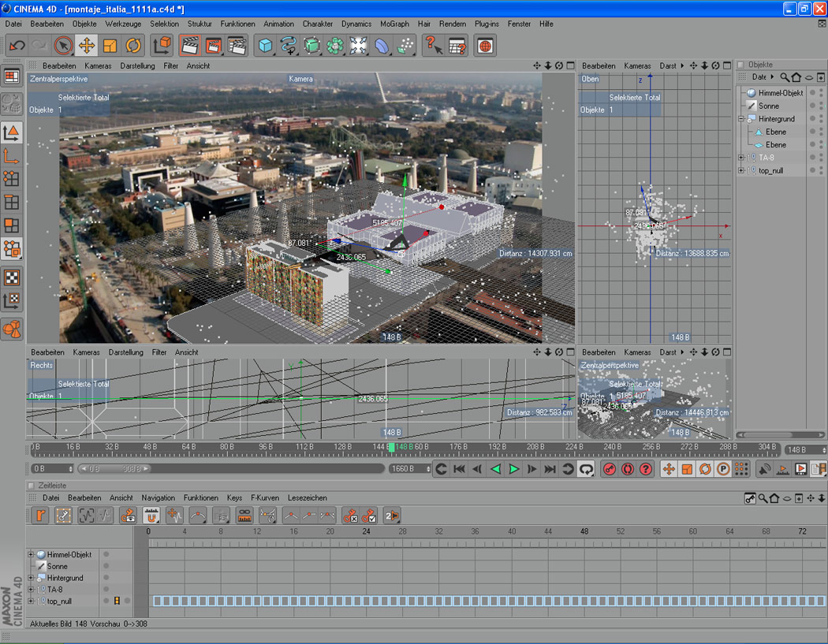Select the Move tool in top toolbar

pyautogui.click(x=87, y=46)
